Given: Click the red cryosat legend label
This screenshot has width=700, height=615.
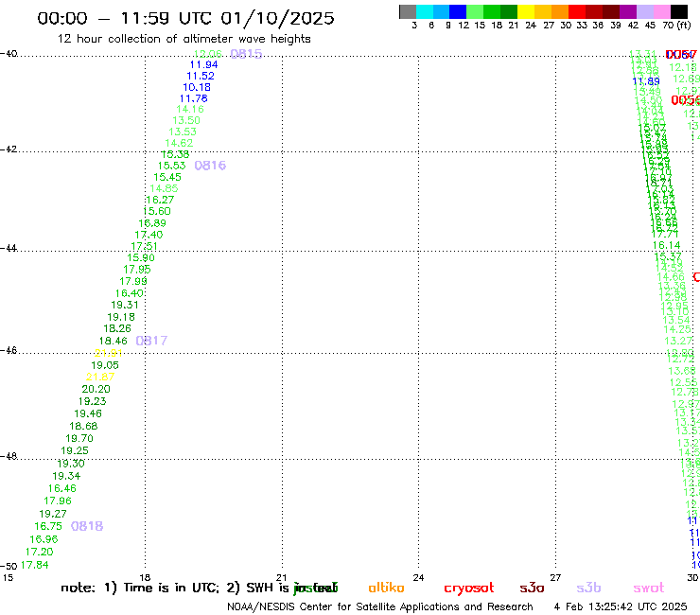Looking at the screenshot, I should pos(469,588).
